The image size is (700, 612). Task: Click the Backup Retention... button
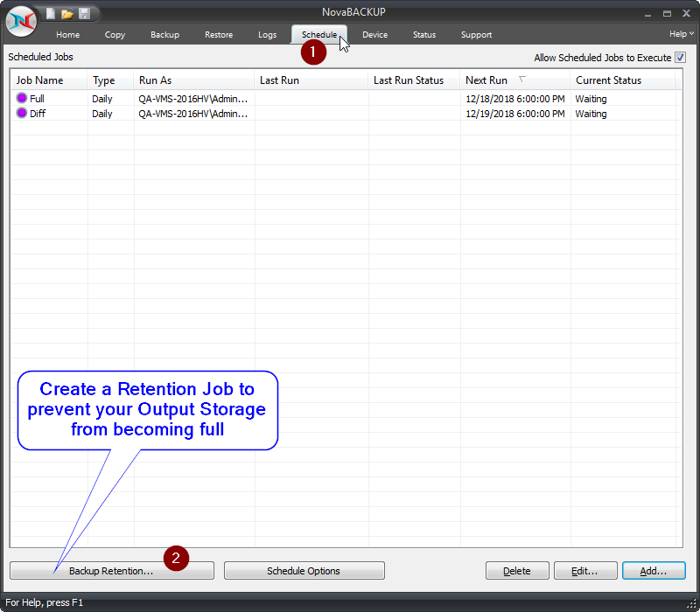tap(112, 571)
